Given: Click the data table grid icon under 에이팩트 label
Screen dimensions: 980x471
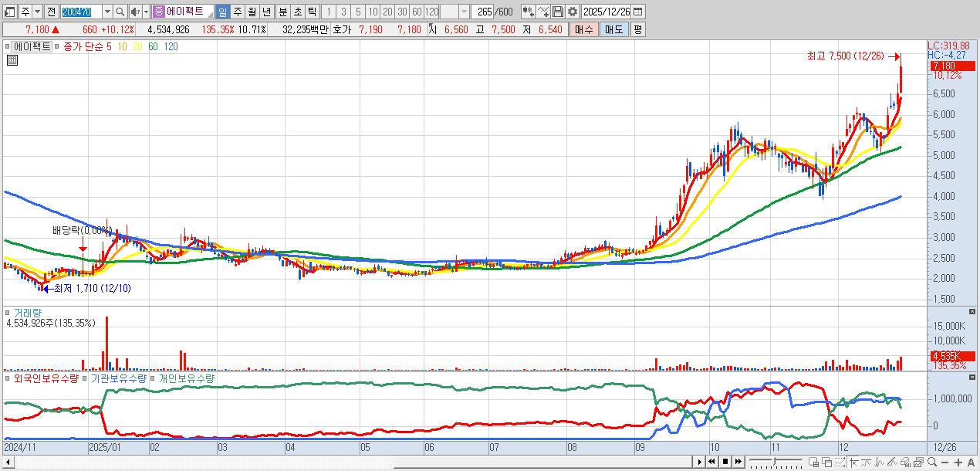Looking at the screenshot, I should [x=12, y=59].
